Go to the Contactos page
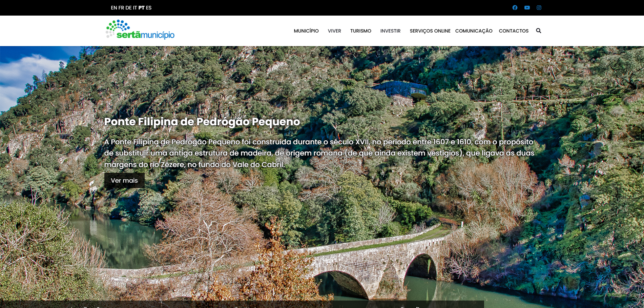Screen dimensions: 644x308 [513, 31]
